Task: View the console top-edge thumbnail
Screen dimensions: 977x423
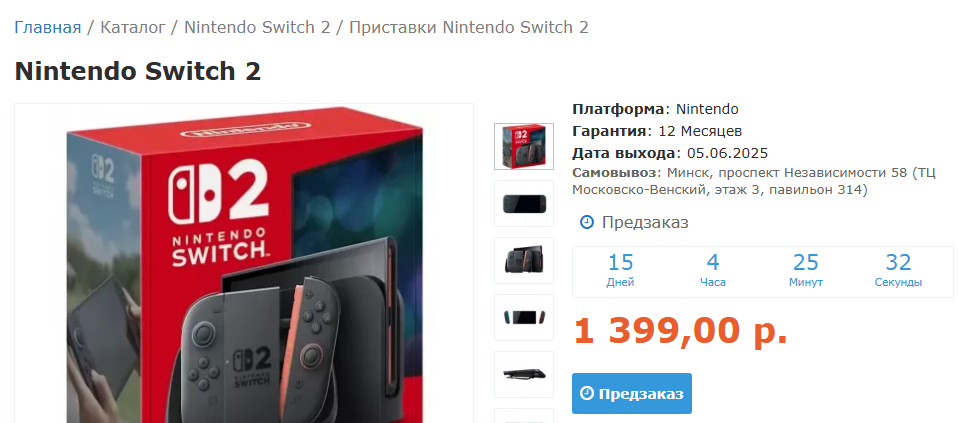Action: (524, 374)
